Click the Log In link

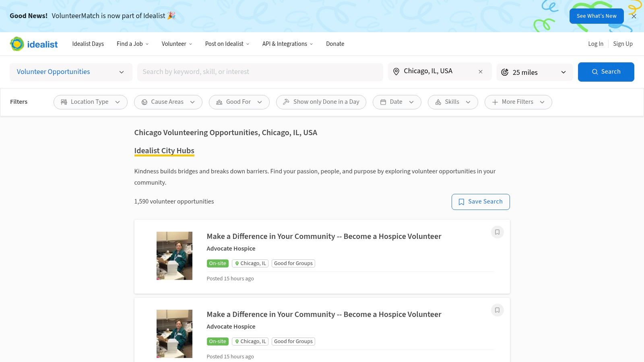click(596, 44)
